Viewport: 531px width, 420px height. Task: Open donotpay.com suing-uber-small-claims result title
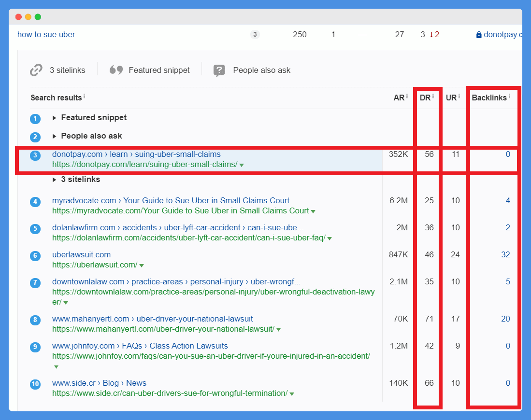point(136,154)
